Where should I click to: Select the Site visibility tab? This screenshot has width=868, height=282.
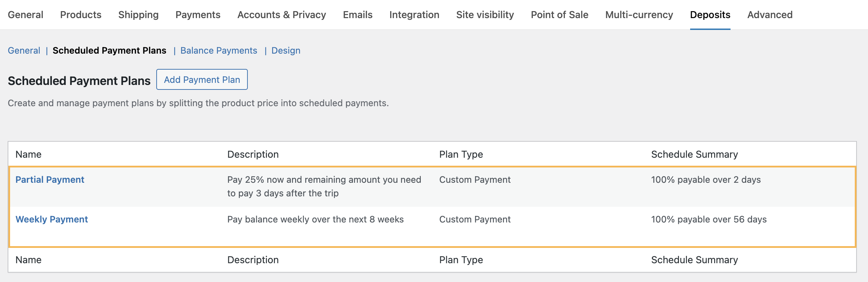[x=485, y=15]
